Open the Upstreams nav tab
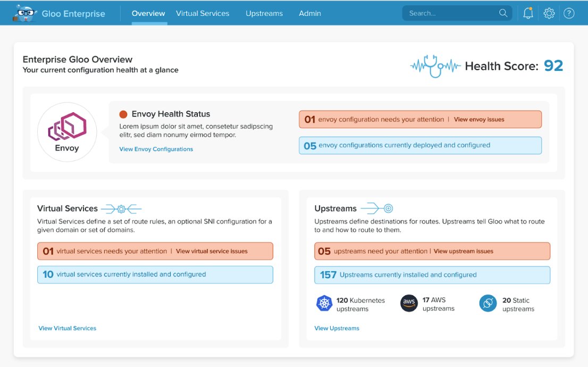588x367 pixels. click(x=264, y=13)
